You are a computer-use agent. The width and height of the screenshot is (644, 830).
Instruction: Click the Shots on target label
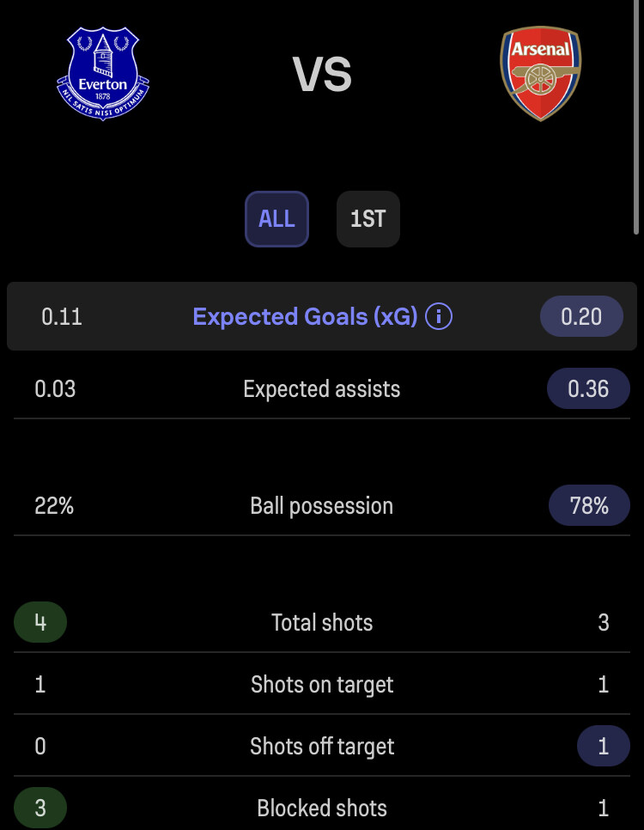[x=322, y=685]
